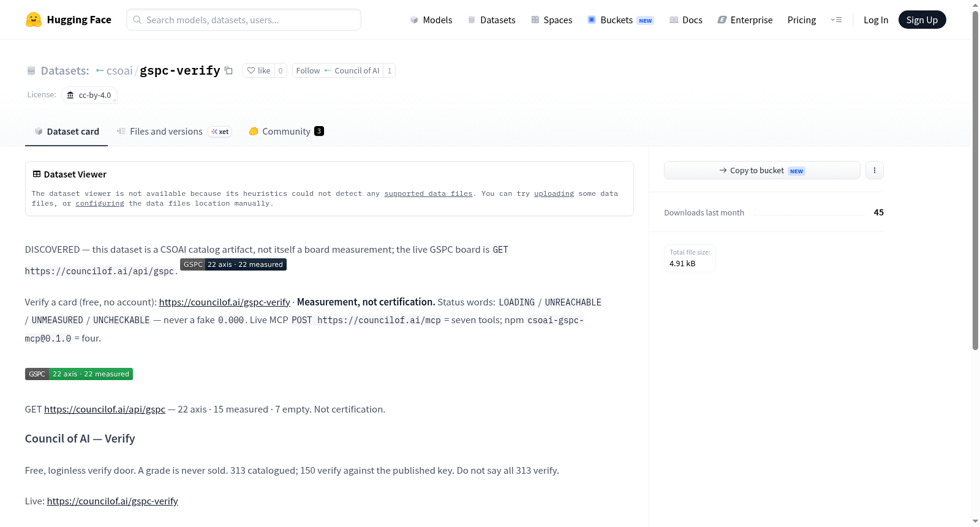Viewport: 980px width, 527px height.
Task: Click the cc-by-4.0 license tag
Action: pos(89,95)
